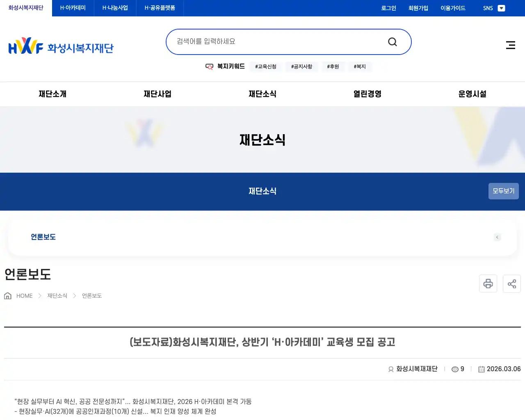Open the share icon next to print
525x420 pixels.
512,283
